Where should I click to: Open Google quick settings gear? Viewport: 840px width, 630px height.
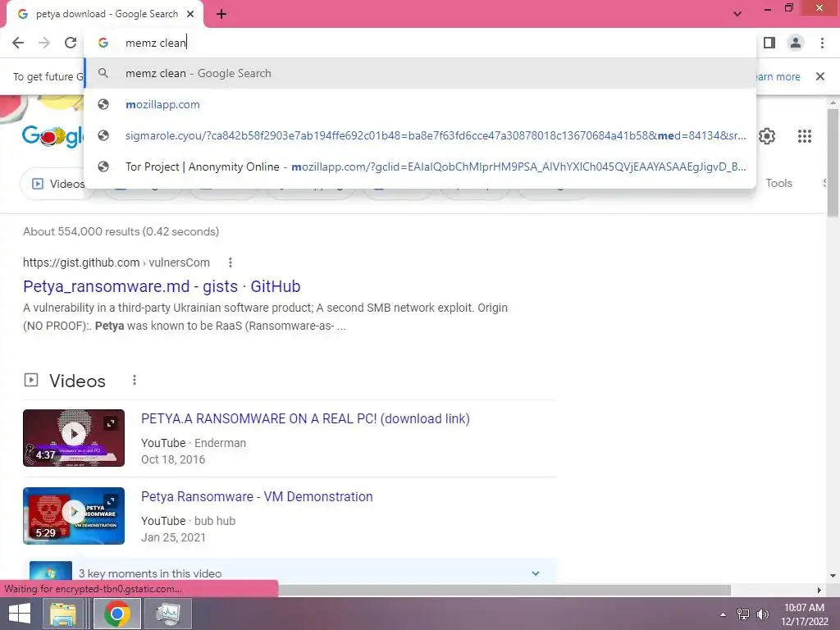pos(767,136)
